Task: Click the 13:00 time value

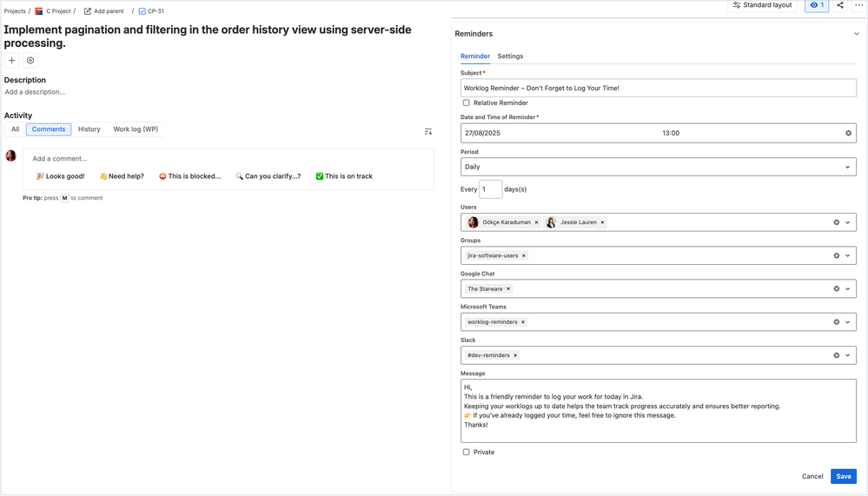Action: click(671, 133)
